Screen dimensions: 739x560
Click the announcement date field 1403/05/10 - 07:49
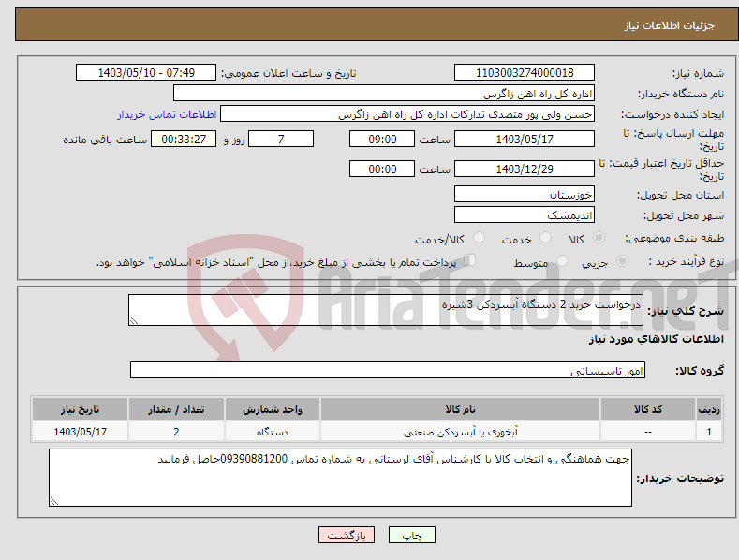(145, 73)
